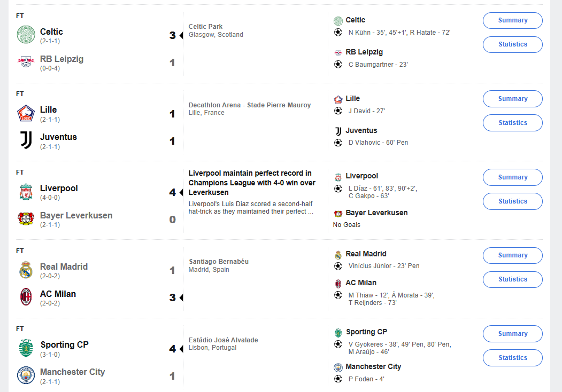Open Statistics for Real Madrid vs AC Milan
The width and height of the screenshot is (562, 392).
(x=512, y=279)
